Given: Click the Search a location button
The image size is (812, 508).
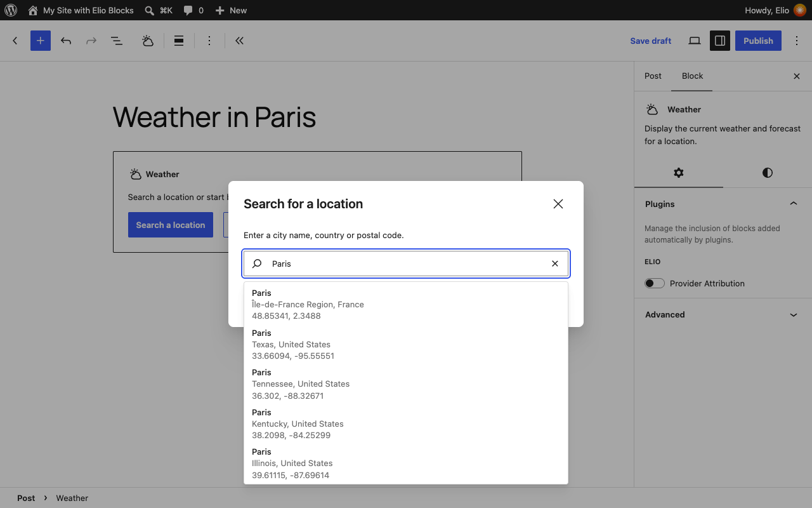Looking at the screenshot, I should click(x=171, y=225).
